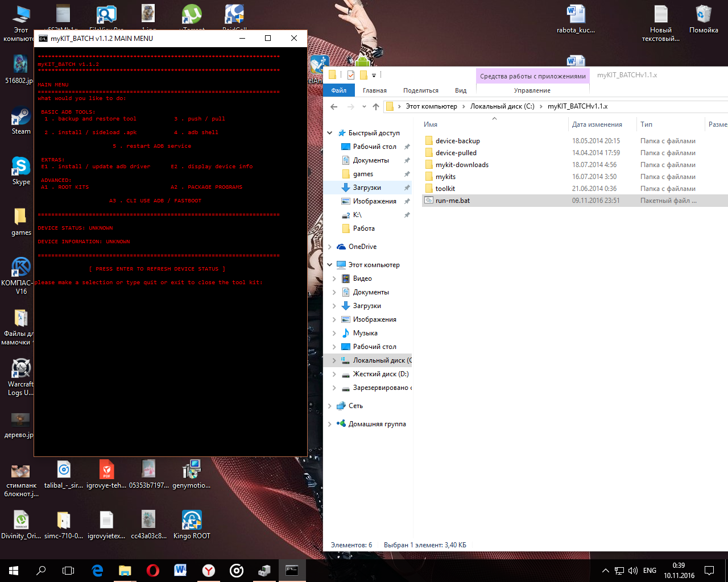Collapse the Быстрый доступ section
728x582 pixels.
pyautogui.click(x=330, y=133)
